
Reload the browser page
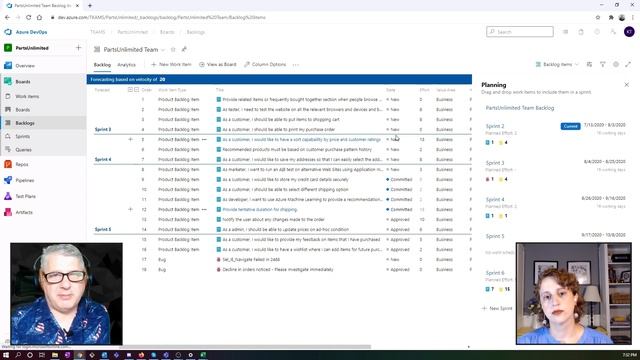[x=28, y=18]
